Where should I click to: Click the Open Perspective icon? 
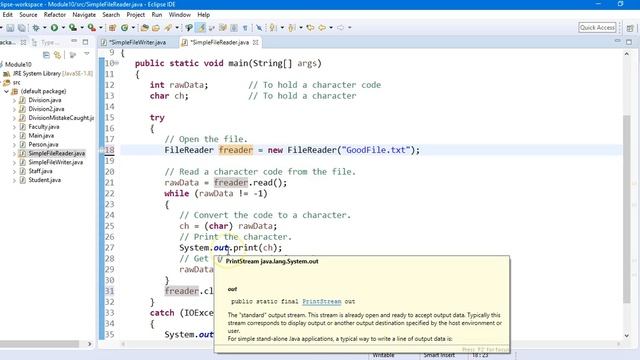[630, 28]
